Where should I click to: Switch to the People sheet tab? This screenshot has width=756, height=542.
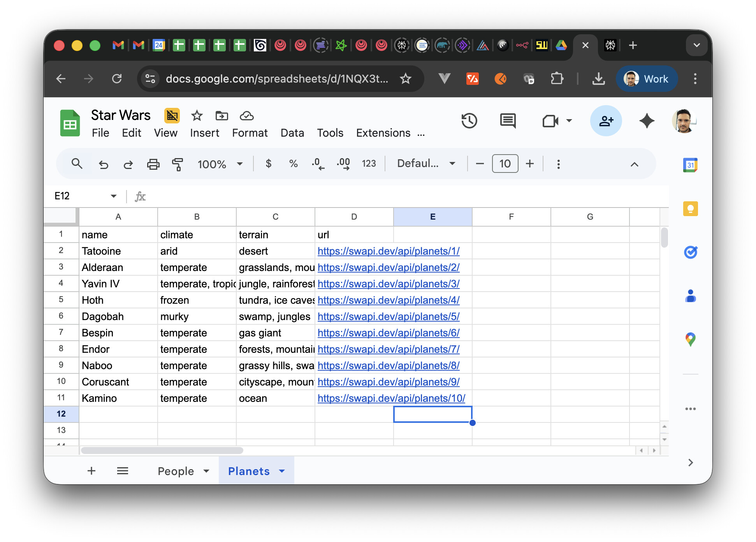click(x=176, y=471)
